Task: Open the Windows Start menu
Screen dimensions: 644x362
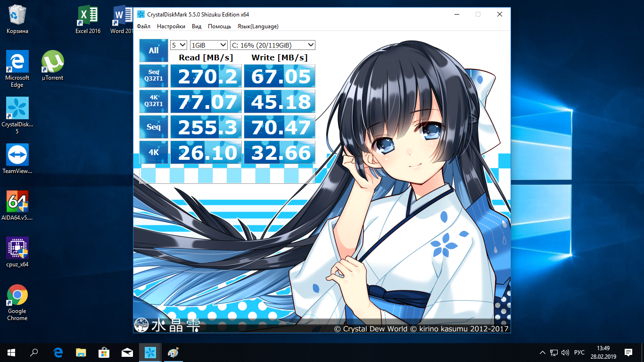Action: 11,352
